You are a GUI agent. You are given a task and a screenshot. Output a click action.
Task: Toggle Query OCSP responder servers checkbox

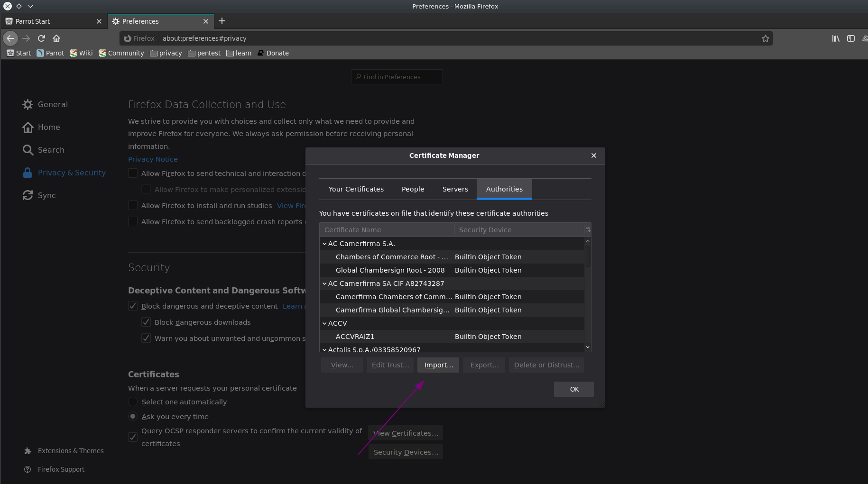133,437
